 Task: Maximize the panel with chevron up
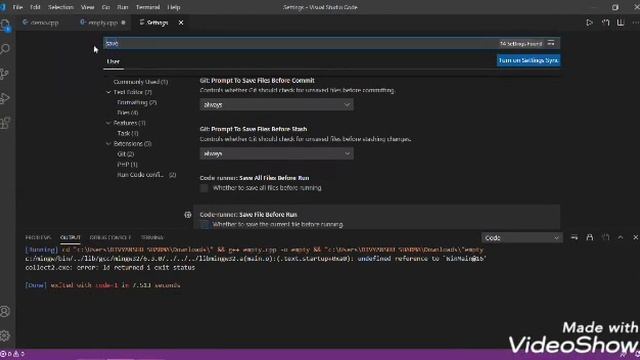(x=620, y=237)
